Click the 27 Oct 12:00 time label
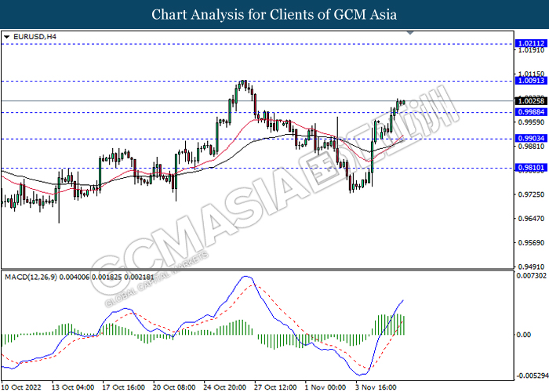Image resolution: width=549 pixels, height=392 pixels. coord(275,387)
